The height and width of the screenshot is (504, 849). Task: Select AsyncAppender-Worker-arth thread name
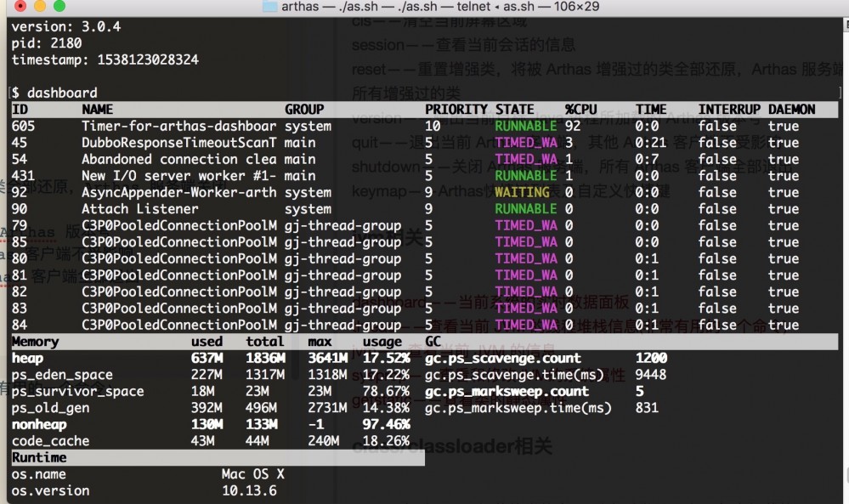tap(179, 193)
